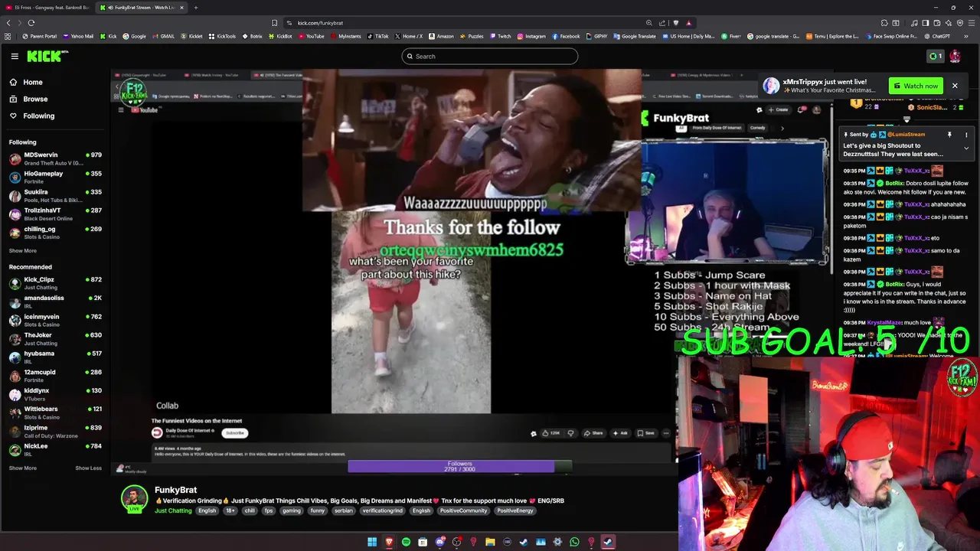Click FunkyBrat streamer avatar below video

tap(134, 498)
